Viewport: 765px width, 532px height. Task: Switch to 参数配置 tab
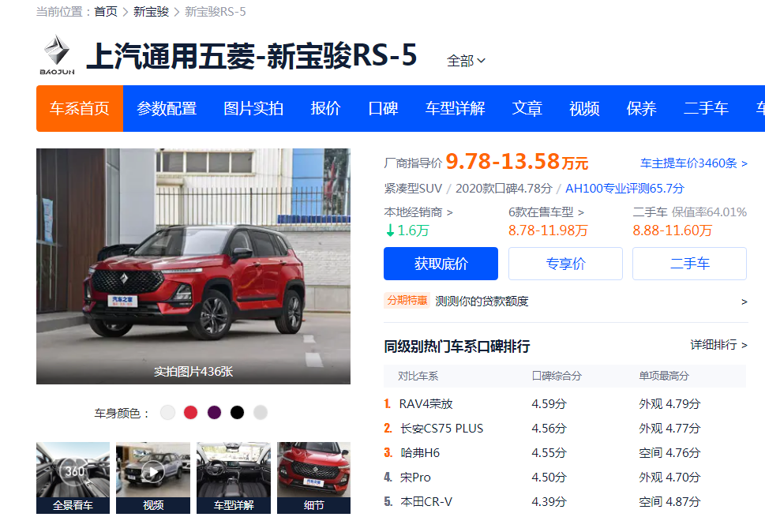click(x=167, y=108)
